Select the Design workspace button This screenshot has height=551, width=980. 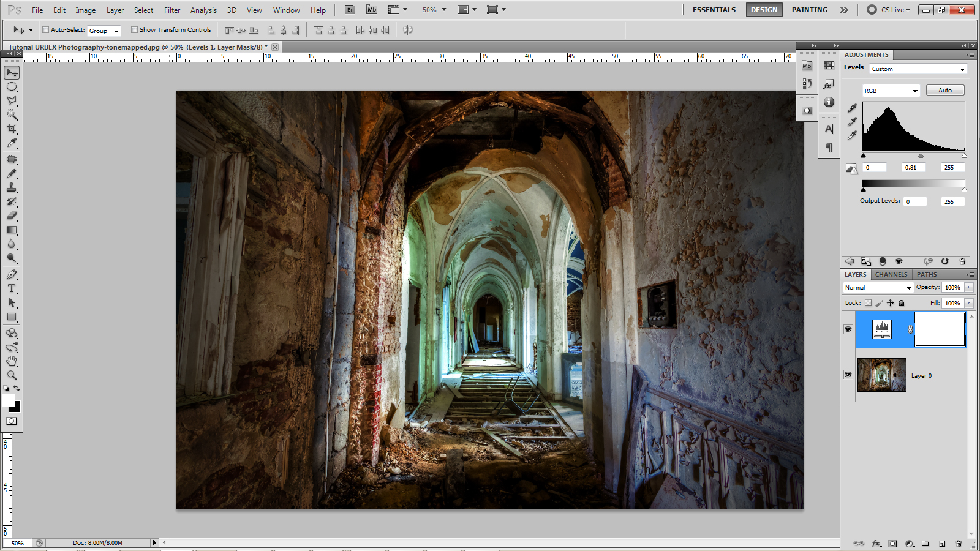(764, 10)
